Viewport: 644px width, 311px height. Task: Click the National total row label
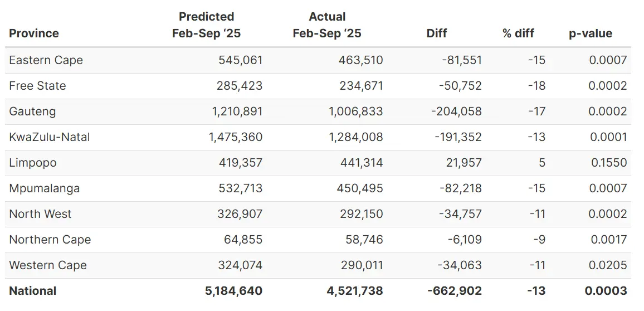(32, 291)
